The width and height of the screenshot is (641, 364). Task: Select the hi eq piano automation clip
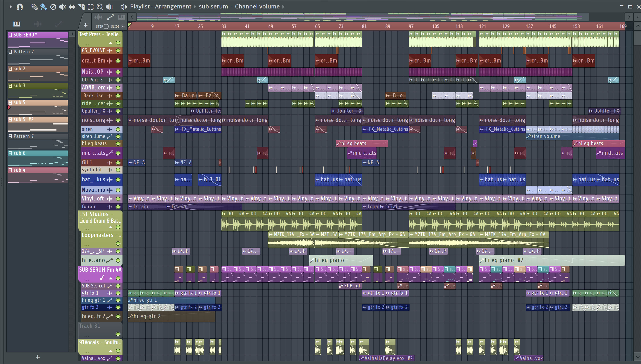coord(341,261)
